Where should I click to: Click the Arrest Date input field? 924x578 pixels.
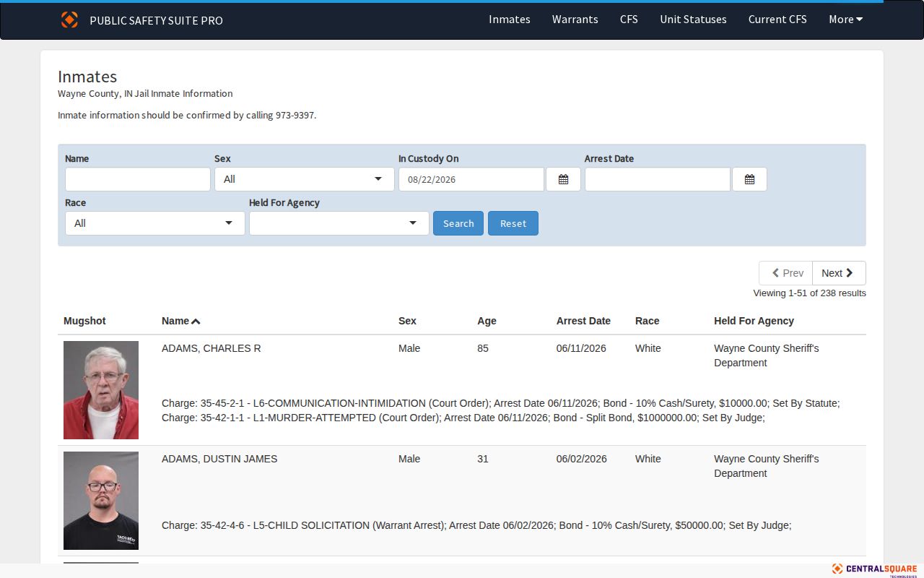click(658, 179)
